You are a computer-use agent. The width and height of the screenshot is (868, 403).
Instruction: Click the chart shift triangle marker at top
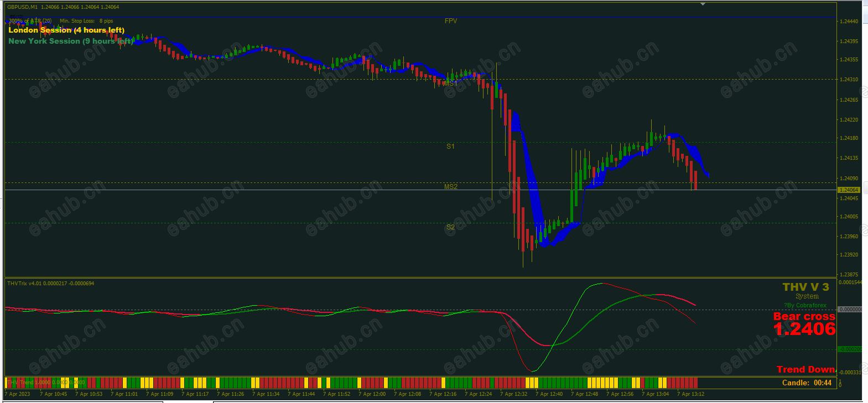click(x=703, y=4)
